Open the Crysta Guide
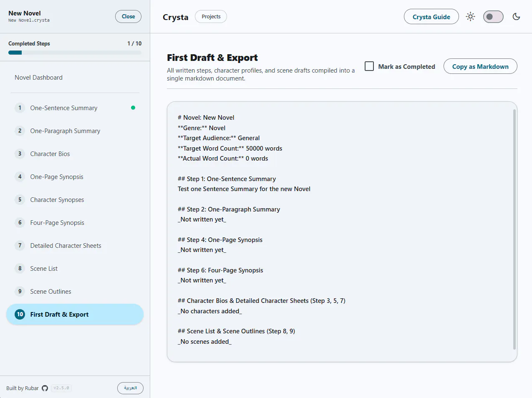The width and height of the screenshot is (532, 398). 431,17
